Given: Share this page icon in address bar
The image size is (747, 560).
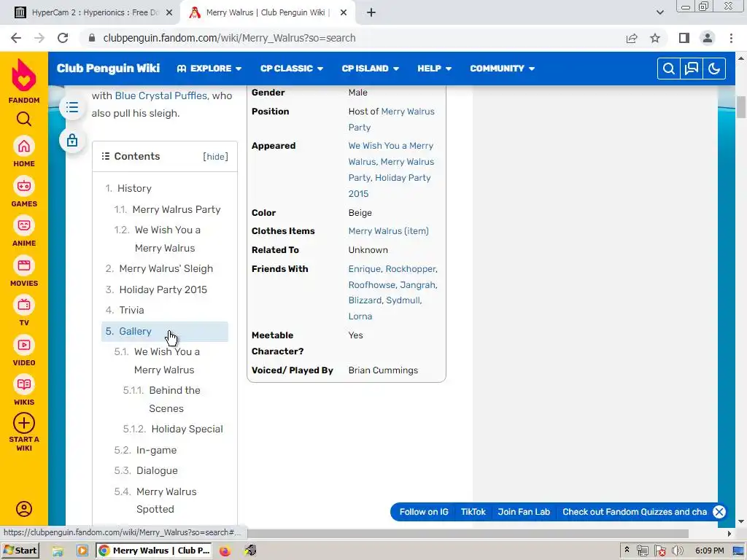Looking at the screenshot, I should coord(632,38).
